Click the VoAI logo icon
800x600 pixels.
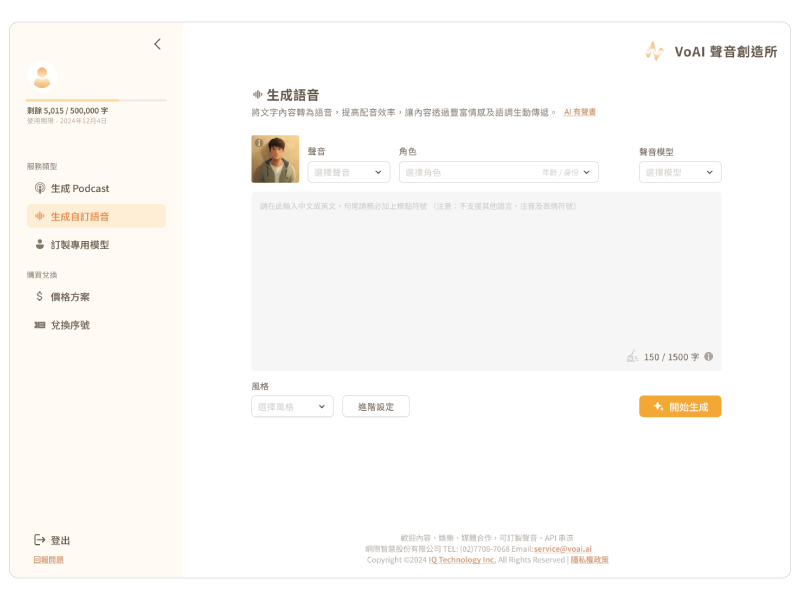coord(654,51)
